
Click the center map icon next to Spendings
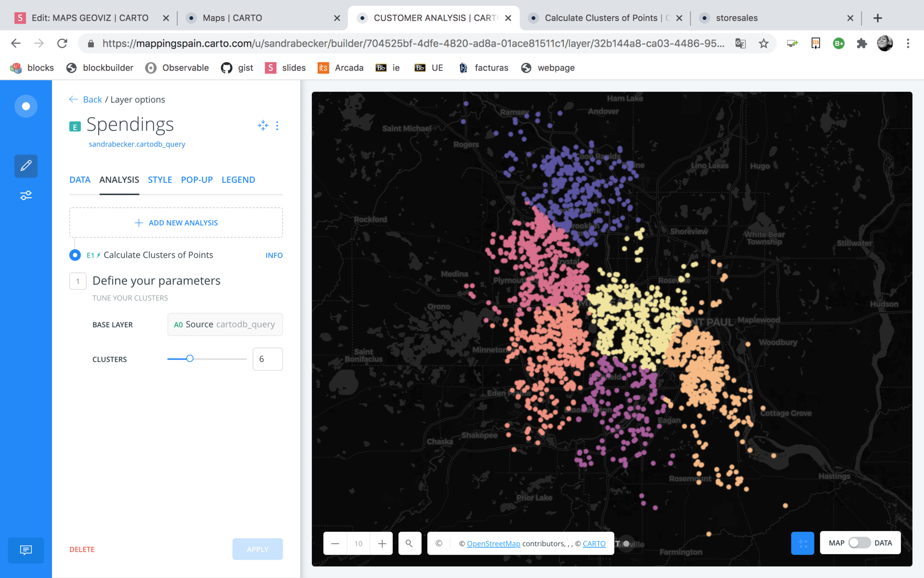263,125
